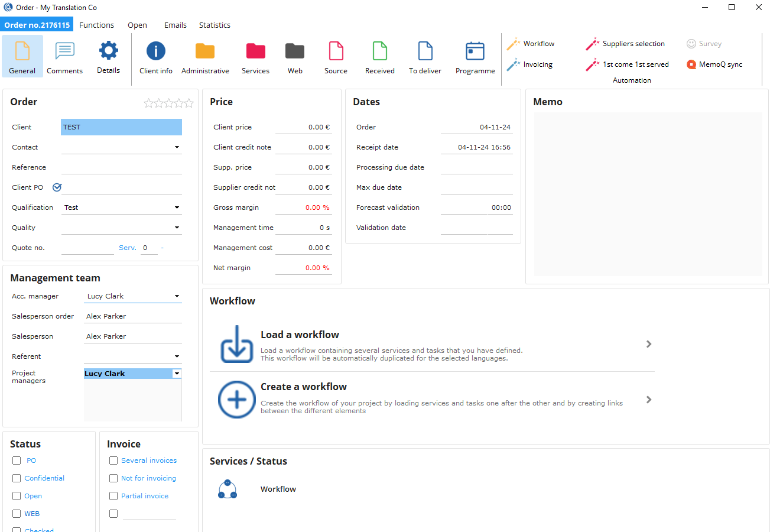The height and width of the screenshot is (532, 770).
Task: Enable the Confidential checkbox
Action: pos(17,478)
